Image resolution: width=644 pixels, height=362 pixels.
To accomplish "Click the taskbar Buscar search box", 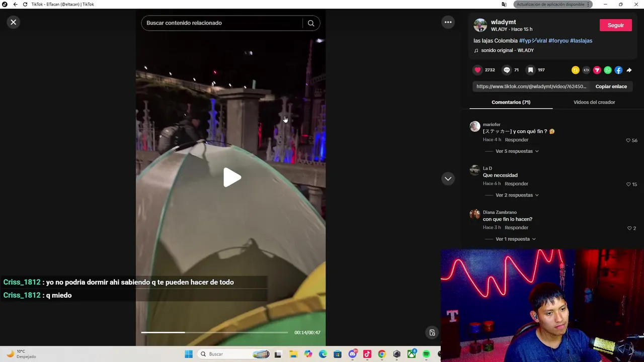I will 234,354.
